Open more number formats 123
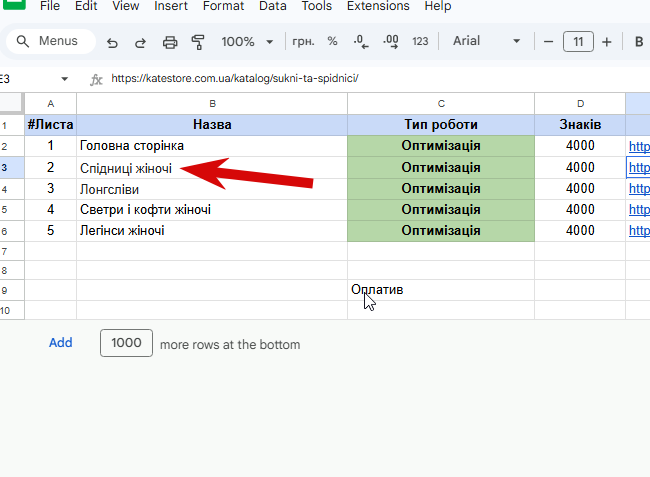The image size is (650, 477). click(420, 41)
